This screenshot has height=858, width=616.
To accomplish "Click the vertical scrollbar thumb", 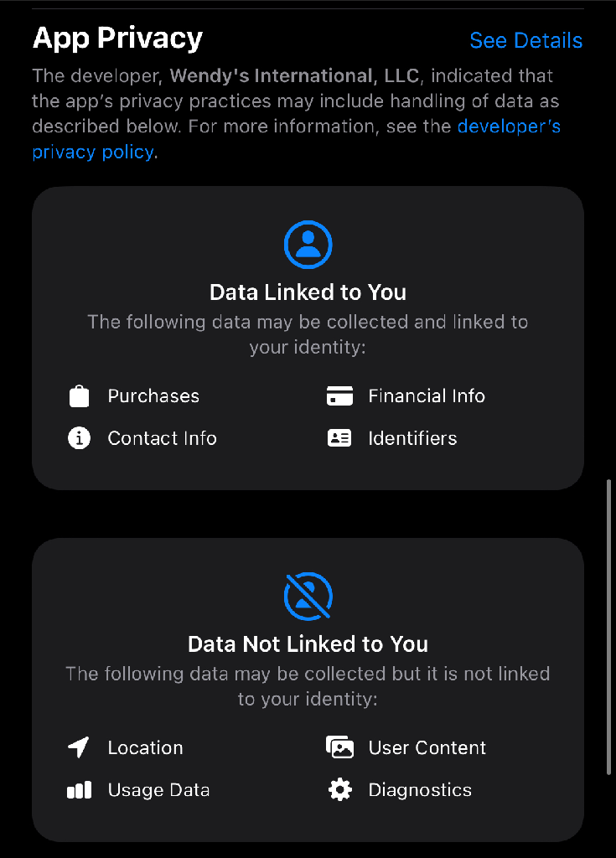I will click(x=608, y=627).
